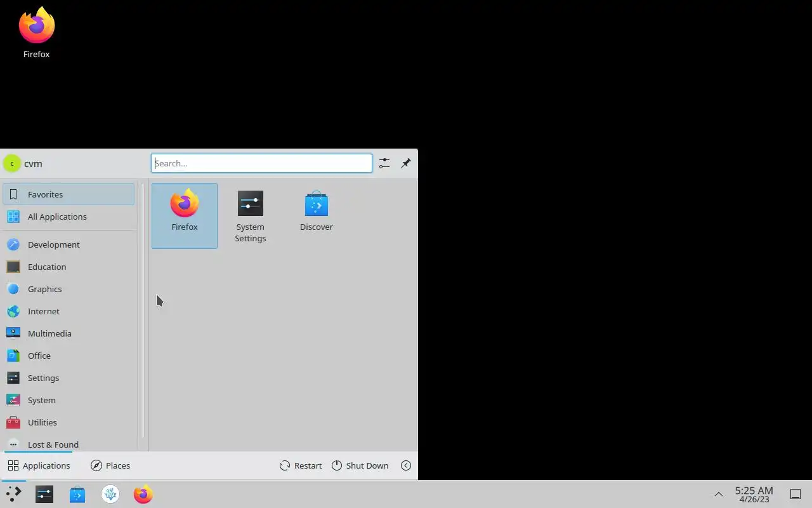
Task: Open the Development category
Action: (69, 244)
